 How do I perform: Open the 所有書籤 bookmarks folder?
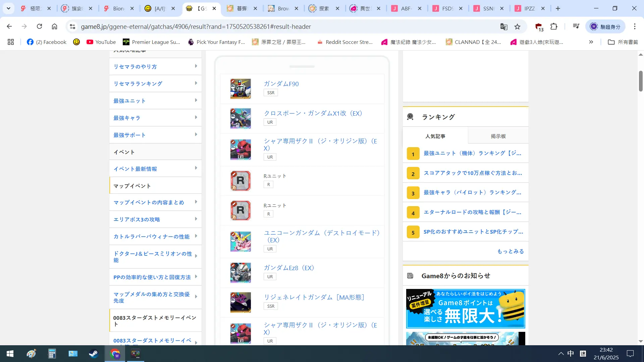tap(623, 42)
